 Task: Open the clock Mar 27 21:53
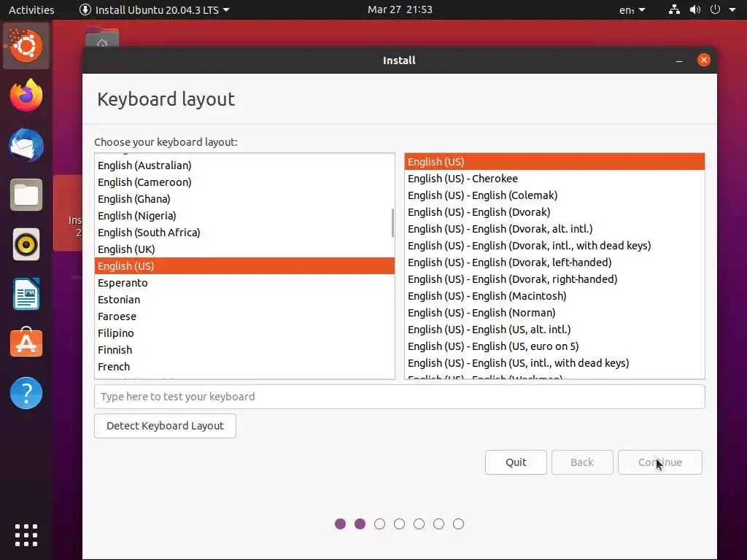pos(400,9)
